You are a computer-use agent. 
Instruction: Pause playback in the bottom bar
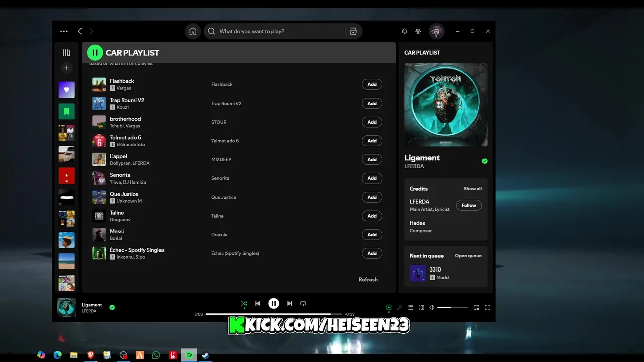pyautogui.click(x=274, y=303)
